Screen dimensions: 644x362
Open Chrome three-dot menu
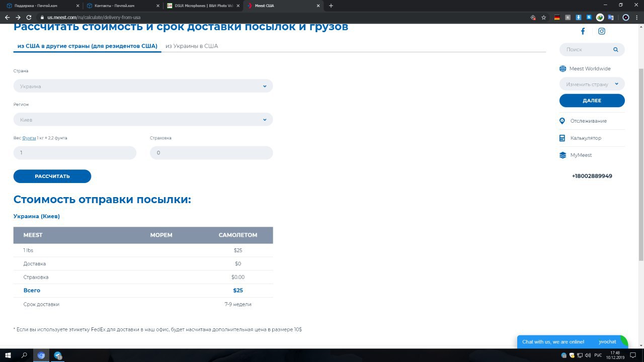pos(636,17)
